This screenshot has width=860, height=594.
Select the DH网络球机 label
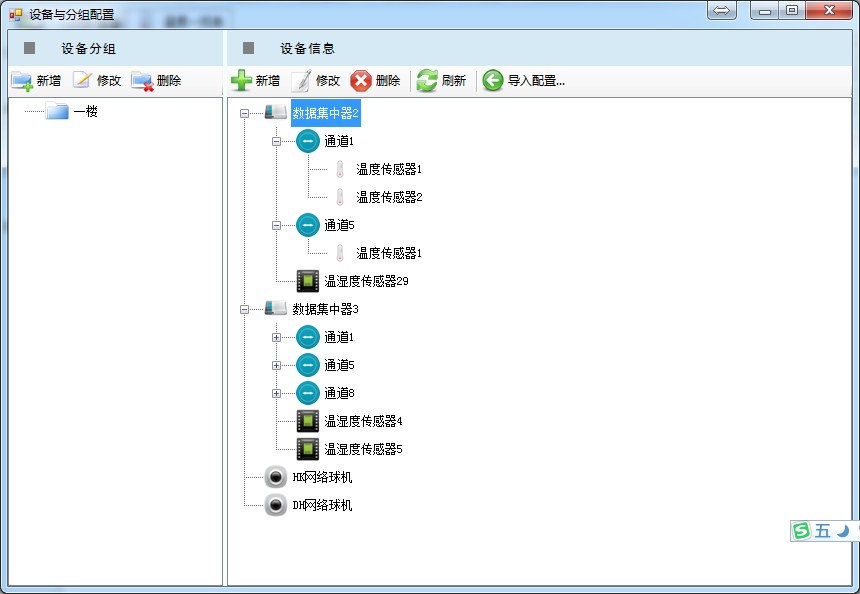[322, 505]
